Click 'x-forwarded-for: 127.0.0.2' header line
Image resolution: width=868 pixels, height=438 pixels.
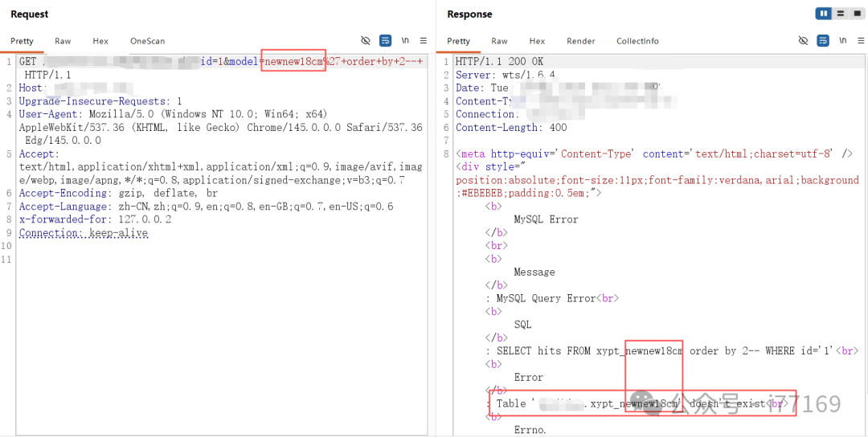point(95,219)
